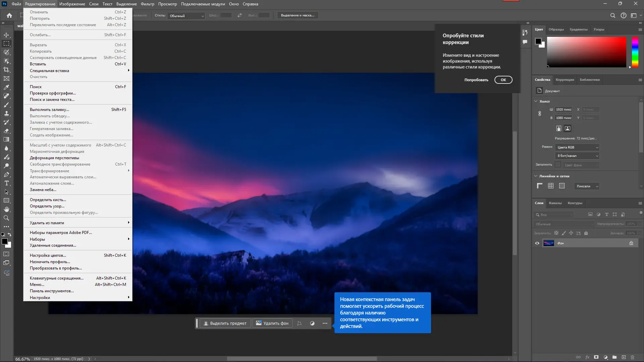Open the Режим Цвета RGB dropdown

[577, 147]
